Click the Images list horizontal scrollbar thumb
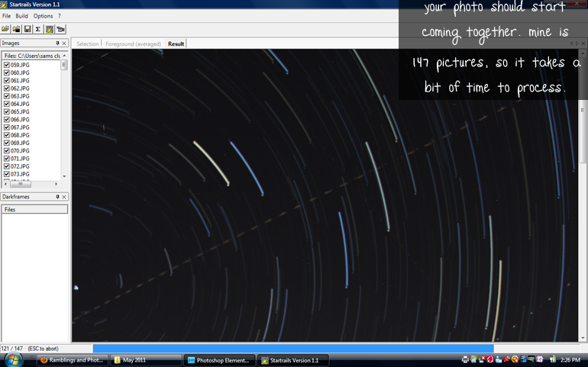Screen dimensions: 588x367 tap(21, 184)
